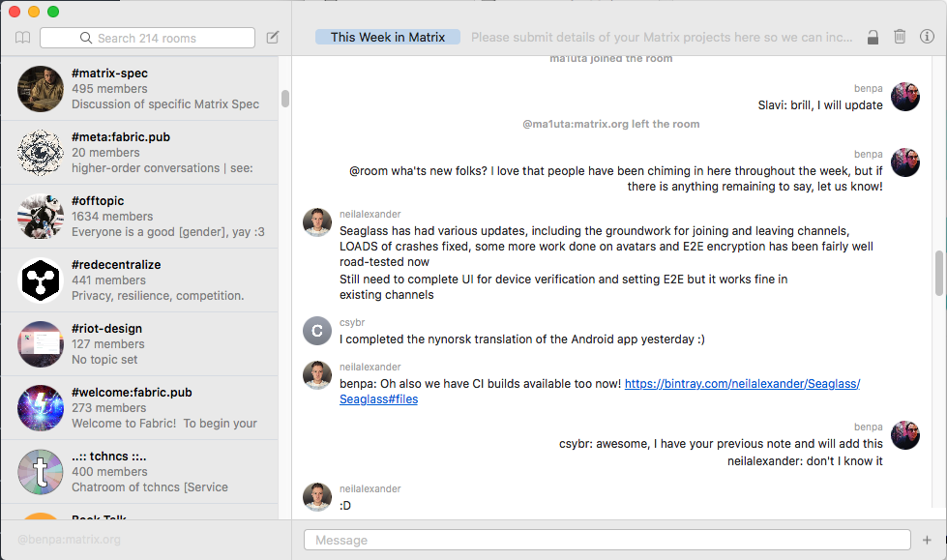The height and width of the screenshot is (560, 947).
Task: Click csybr's letter C avatar
Action: click(x=317, y=331)
